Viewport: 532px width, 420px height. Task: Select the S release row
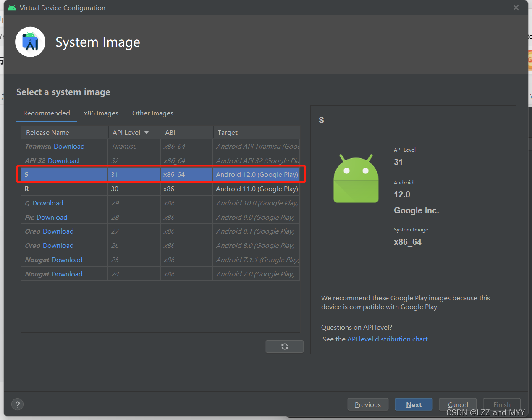click(161, 174)
